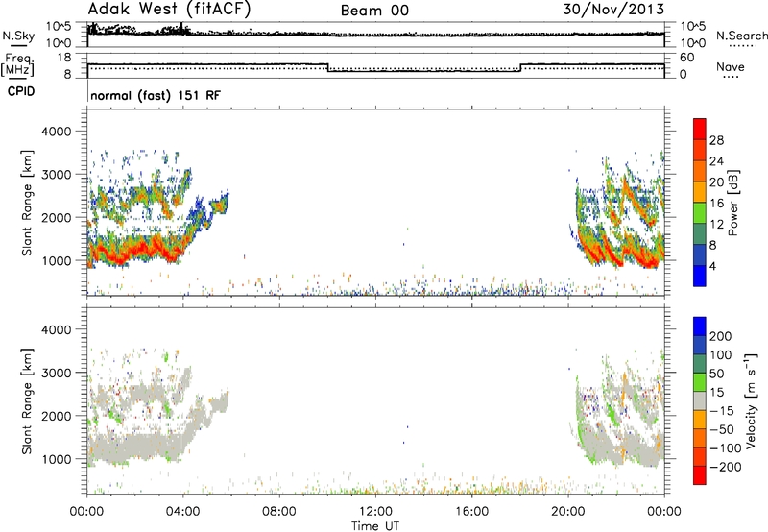
Task: Click the 200 value on velocity colorbar
Action: pyautogui.click(x=721, y=336)
